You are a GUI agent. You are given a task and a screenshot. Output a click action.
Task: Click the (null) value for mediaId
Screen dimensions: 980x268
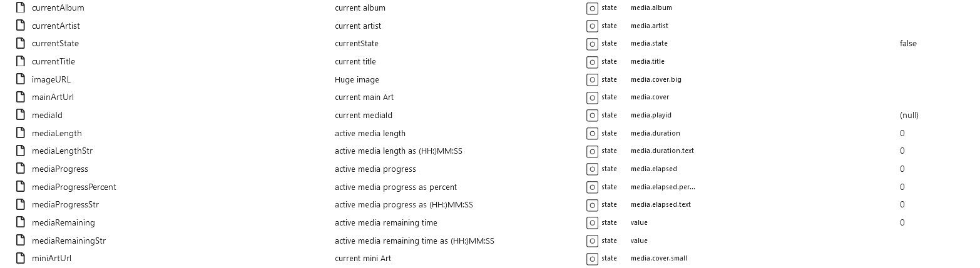click(x=909, y=116)
